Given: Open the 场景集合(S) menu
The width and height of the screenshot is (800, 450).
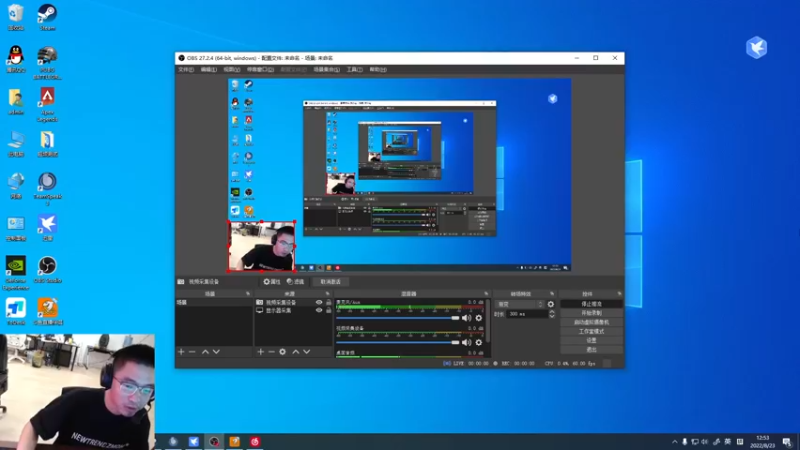Looking at the screenshot, I should (x=326, y=69).
